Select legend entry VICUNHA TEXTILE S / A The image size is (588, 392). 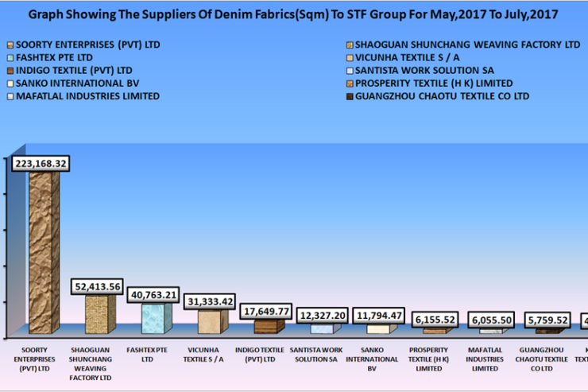pos(407,57)
